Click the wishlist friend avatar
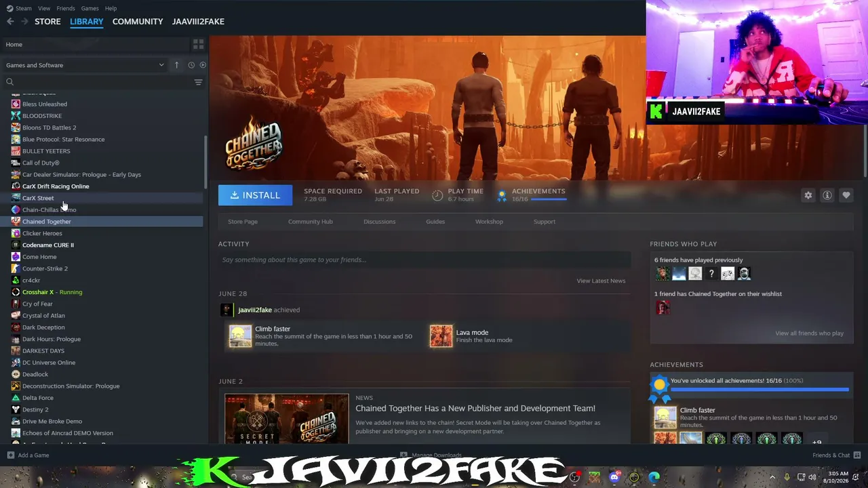The height and width of the screenshot is (488, 868). pos(663,308)
